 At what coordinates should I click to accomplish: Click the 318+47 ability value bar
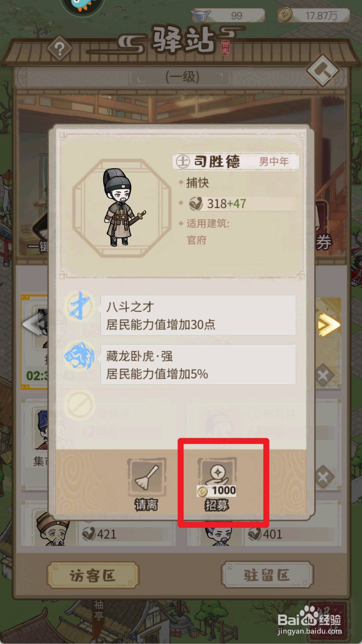click(242, 204)
